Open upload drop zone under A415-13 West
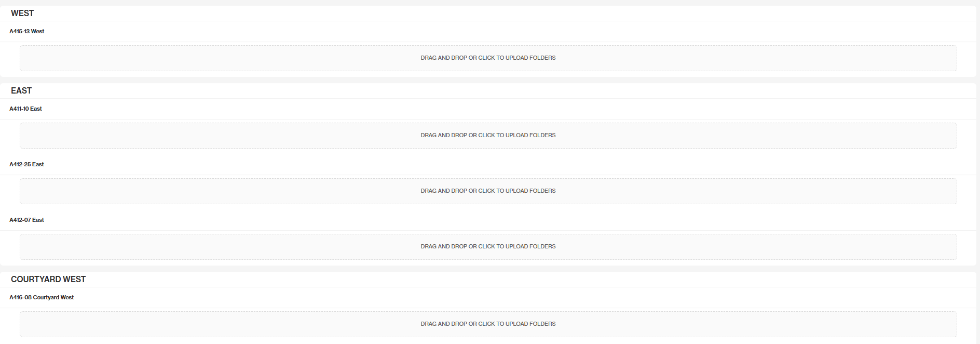 [x=488, y=58]
